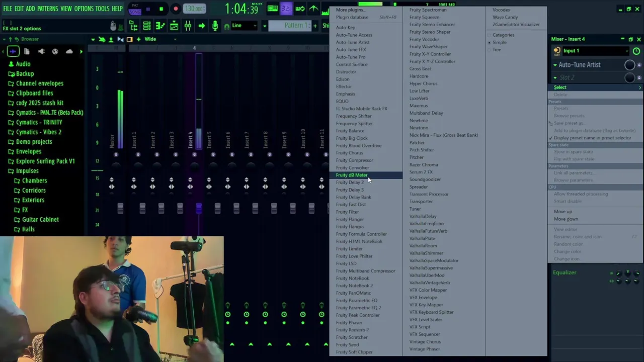Switch to PAT mode
644x362 pixels.
click(x=135, y=6)
